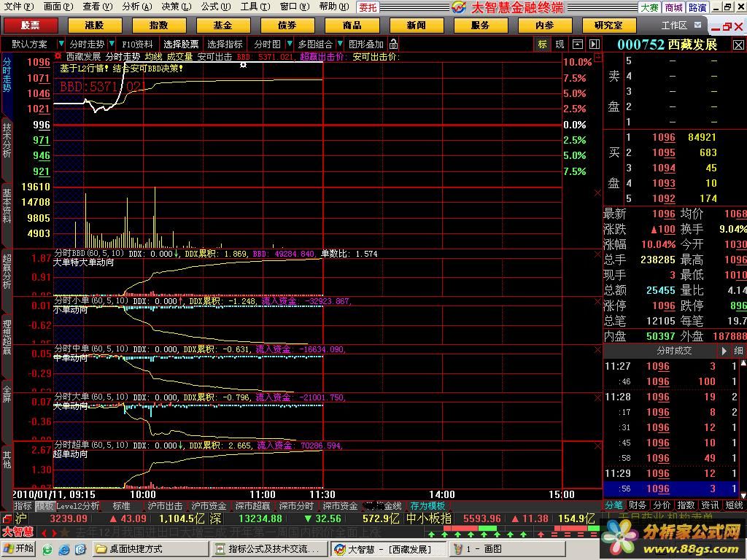Viewport: 747px width, 560px height.
Task: Click the small marker at the chart top
Action: coord(244,64)
